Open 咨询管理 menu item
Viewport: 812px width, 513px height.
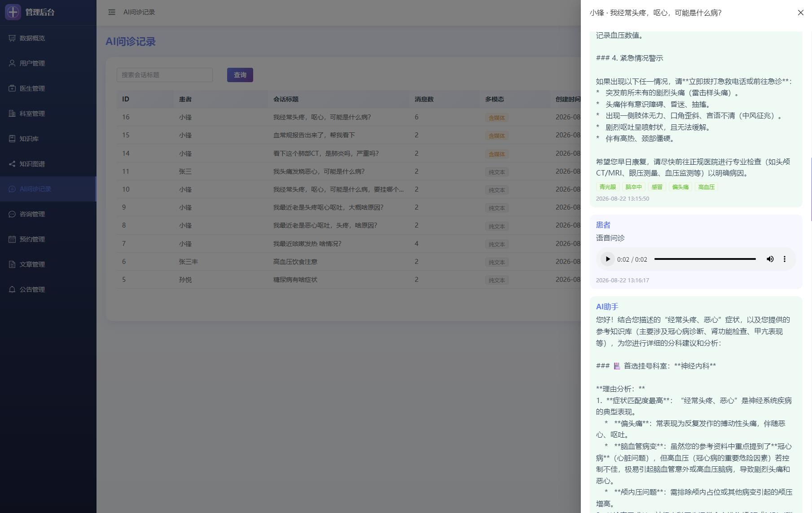pos(48,214)
